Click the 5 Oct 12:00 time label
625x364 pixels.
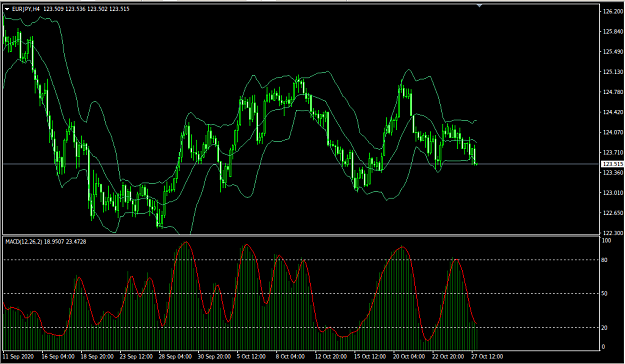click(x=251, y=356)
